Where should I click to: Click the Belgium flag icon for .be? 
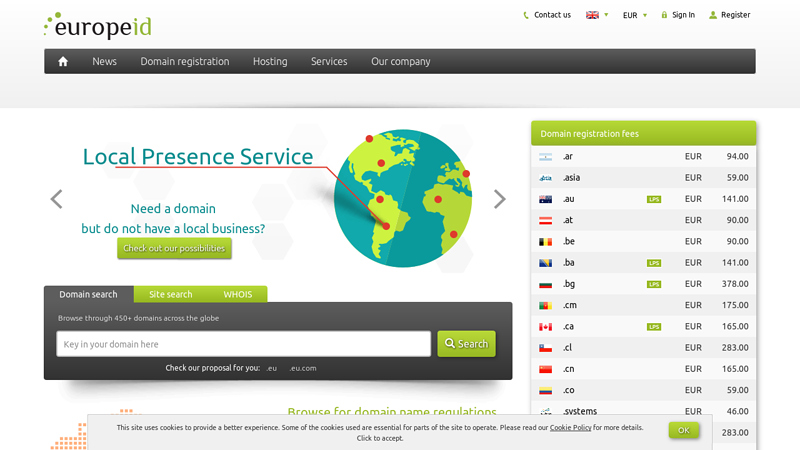545,242
